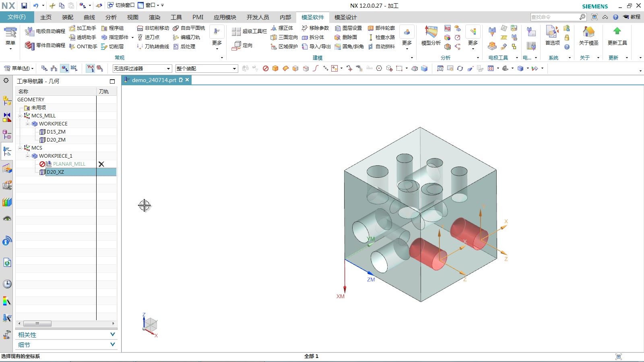Open 编辑刀轨 edit toolpath
Viewport: 644px width, 362px height.
coord(187,37)
